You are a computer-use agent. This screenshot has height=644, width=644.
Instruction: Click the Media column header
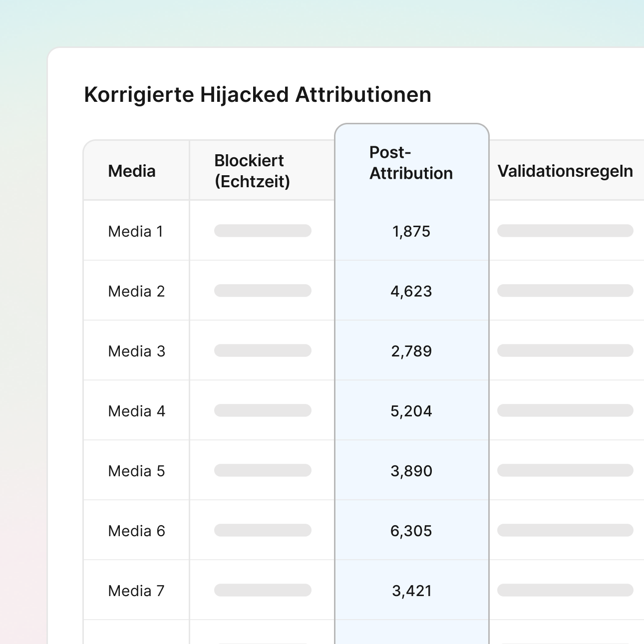[x=132, y=171]
